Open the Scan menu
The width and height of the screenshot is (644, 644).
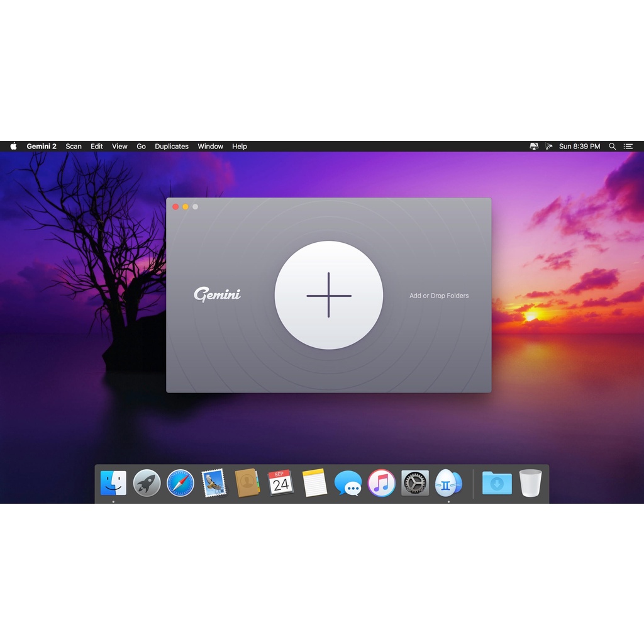[74, 147]
